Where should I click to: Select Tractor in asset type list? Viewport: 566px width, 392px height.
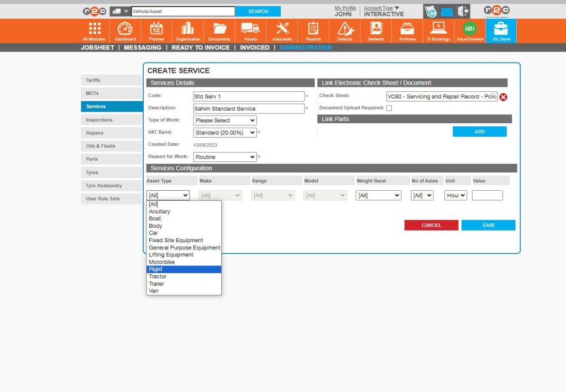184,276
